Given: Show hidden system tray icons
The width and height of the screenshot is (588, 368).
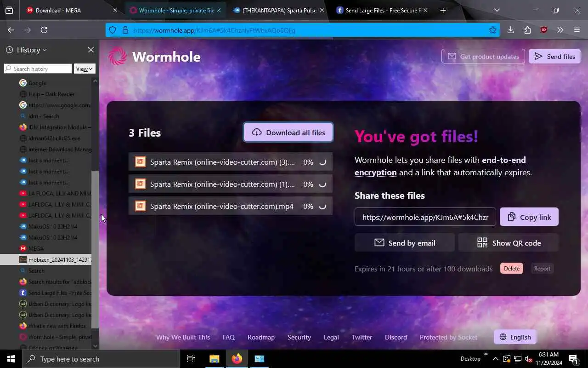Looking at the screenshot, I should [x=496, y=359].
